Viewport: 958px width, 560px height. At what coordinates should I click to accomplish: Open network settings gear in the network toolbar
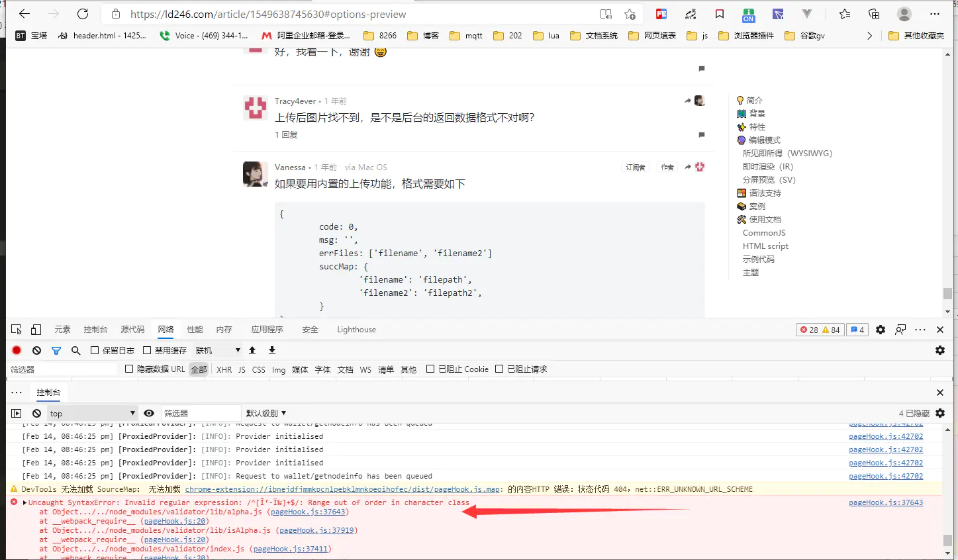pos(940,350)
